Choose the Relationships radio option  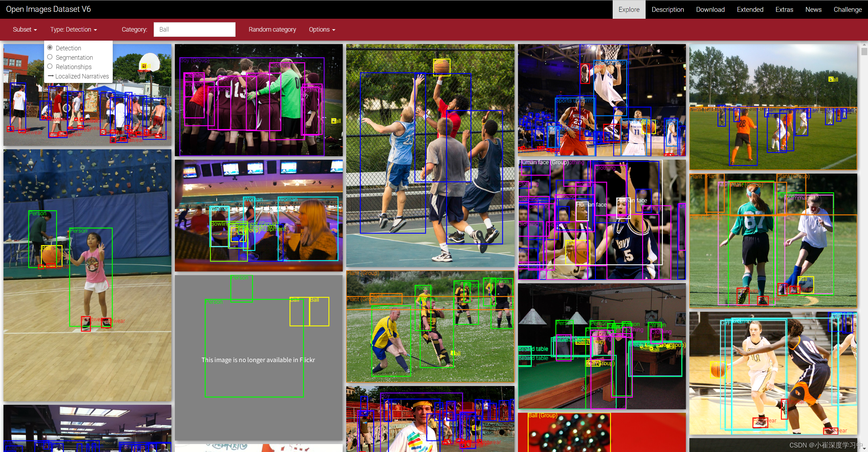click(x=50, y=66)
